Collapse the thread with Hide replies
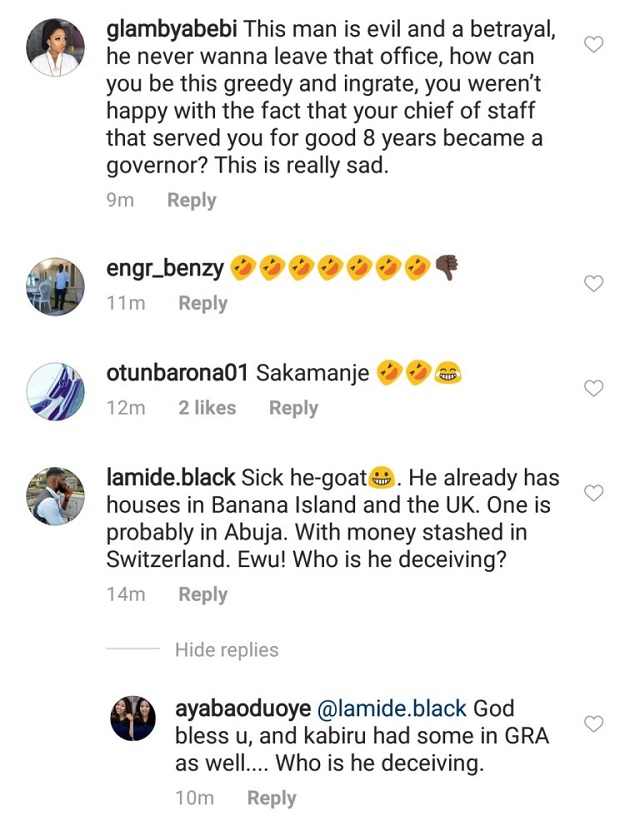This screenshot has width=640, height=840. [x=227, y=650]
